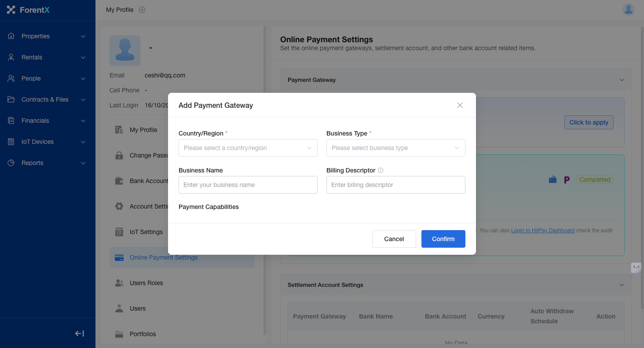Click the Reports pie chart icon

[11, 163]
